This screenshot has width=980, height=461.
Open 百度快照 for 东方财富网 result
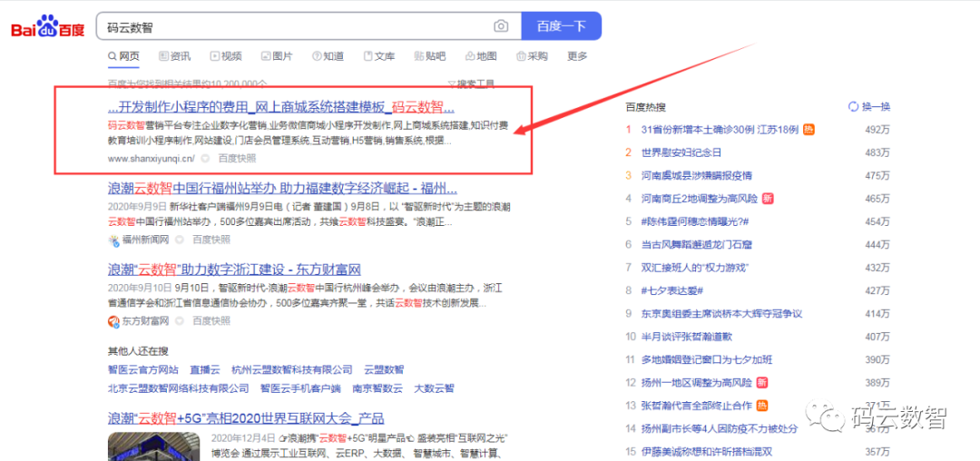coord(211,321)
